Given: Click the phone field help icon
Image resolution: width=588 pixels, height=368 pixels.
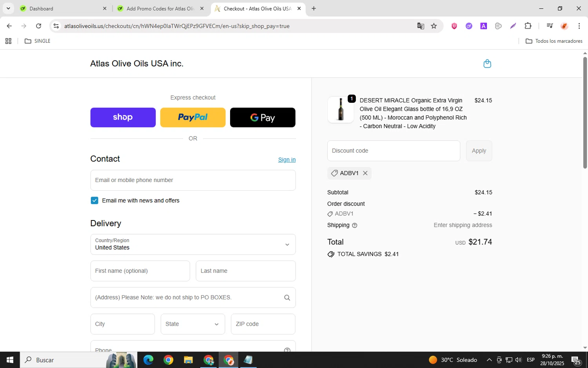Looking at the screenshot, I should pyautogui.click(x=287, y=350).
